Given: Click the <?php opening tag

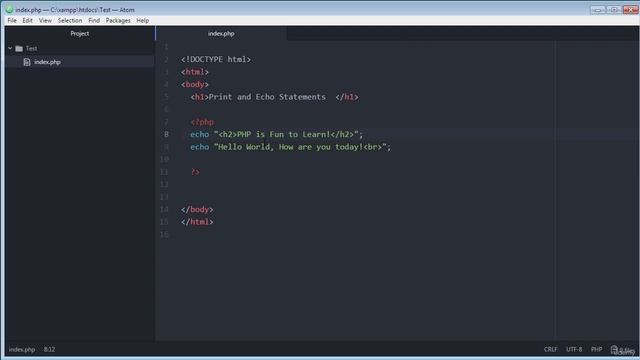Looking at the screenshot, I should pos(202,122).
